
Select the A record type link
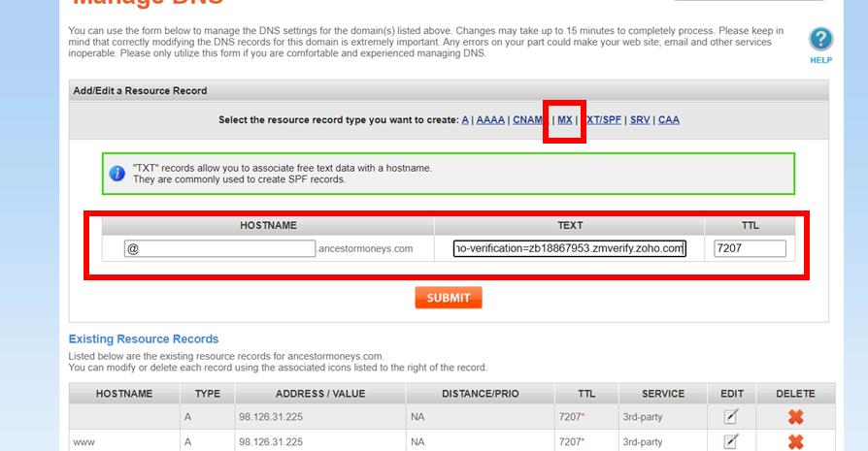[x=465, y=120]
